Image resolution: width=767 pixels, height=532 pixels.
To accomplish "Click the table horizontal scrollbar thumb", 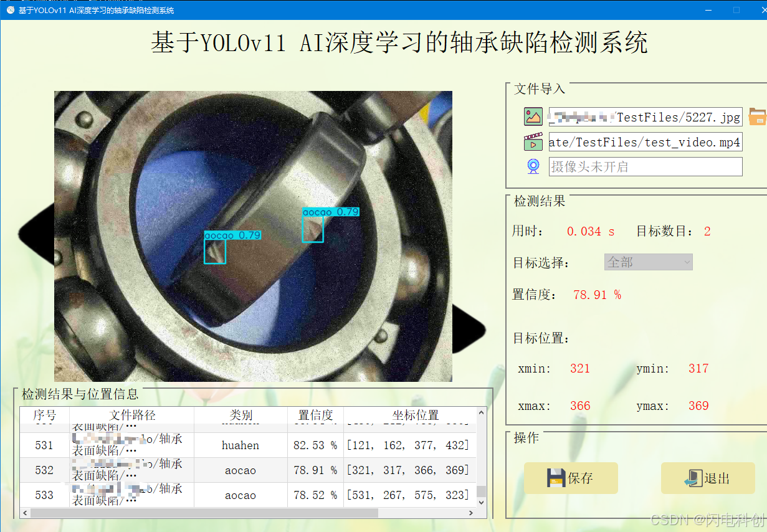I will 204,513.
